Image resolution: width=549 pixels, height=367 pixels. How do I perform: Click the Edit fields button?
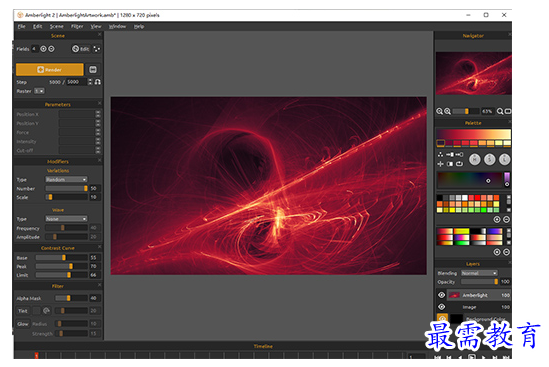coord(81,49)
